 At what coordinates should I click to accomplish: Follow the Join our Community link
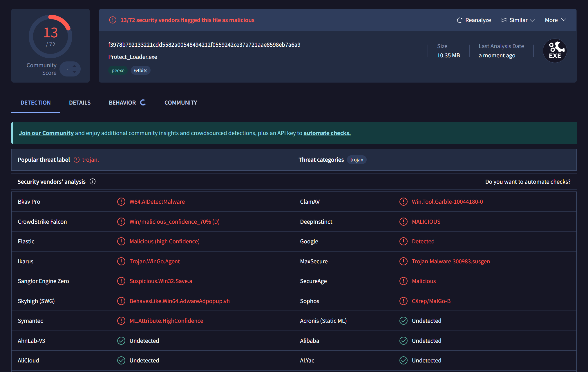[x=46, y=133]
